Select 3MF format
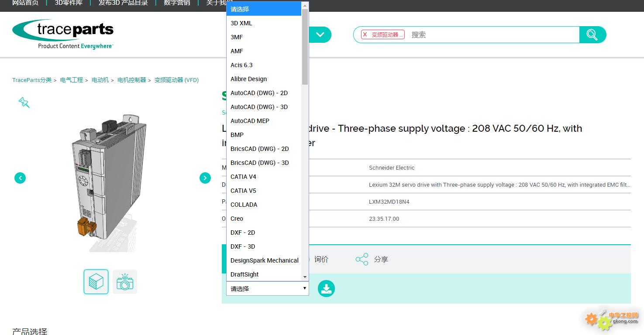The image size is (644, 335). pos(264,37)
